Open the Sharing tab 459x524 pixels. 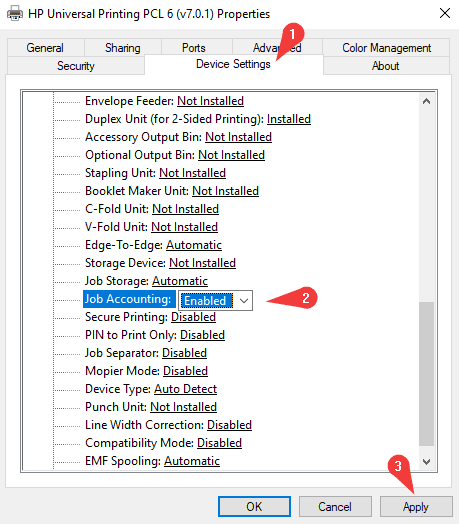coord(123,48)
